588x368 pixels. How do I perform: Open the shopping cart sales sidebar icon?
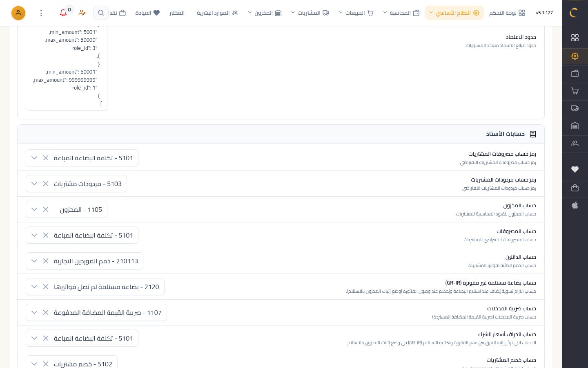point(575,91)
